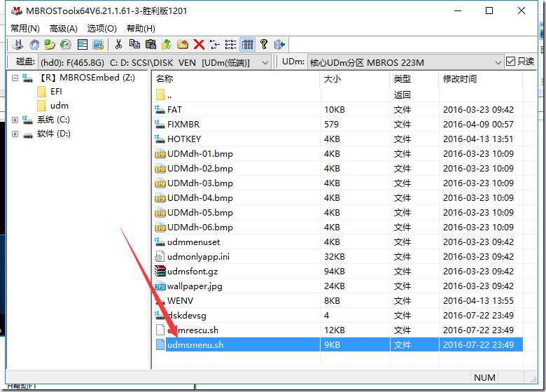Image resolution: width=546 pixels, height=392 pixels.
Task: Sort by the 修改时间 column header
Action: click(x=481, y=79)
